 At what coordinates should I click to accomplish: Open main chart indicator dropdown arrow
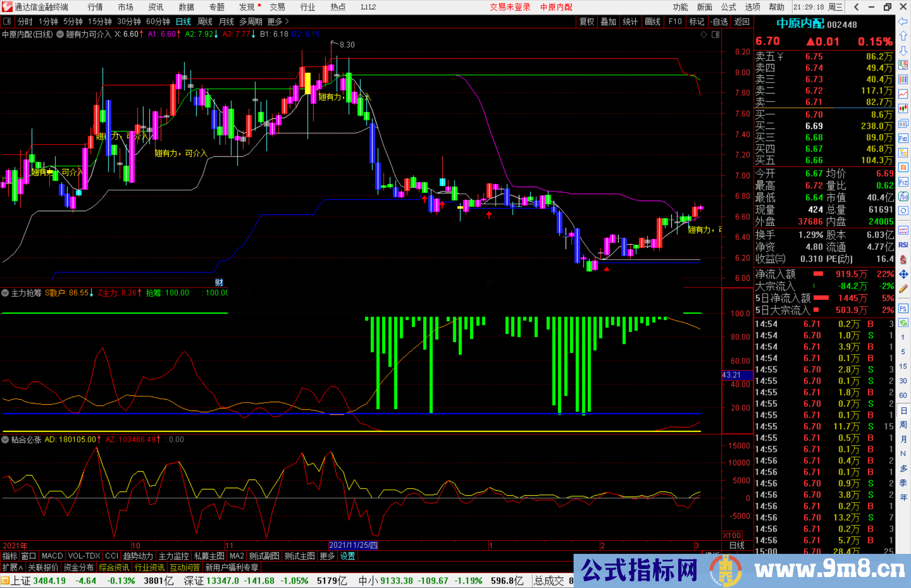(60, 35)
